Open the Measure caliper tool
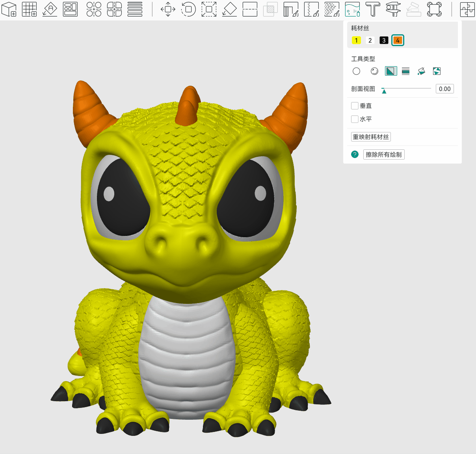 [x=393, y=9]
